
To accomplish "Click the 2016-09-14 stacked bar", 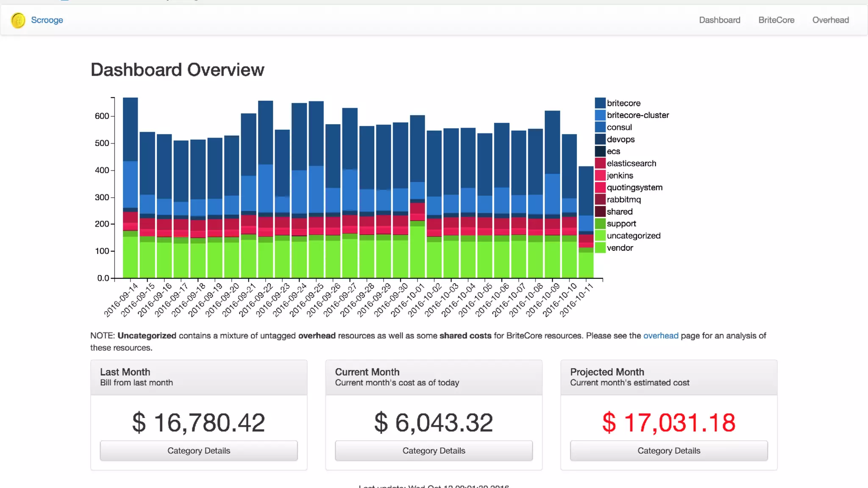I will point(130,186).
